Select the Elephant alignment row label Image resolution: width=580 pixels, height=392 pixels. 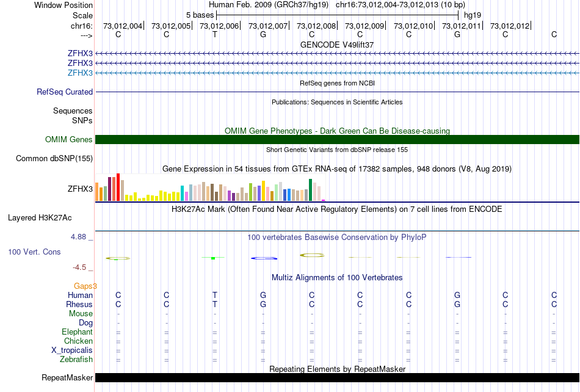78,332
